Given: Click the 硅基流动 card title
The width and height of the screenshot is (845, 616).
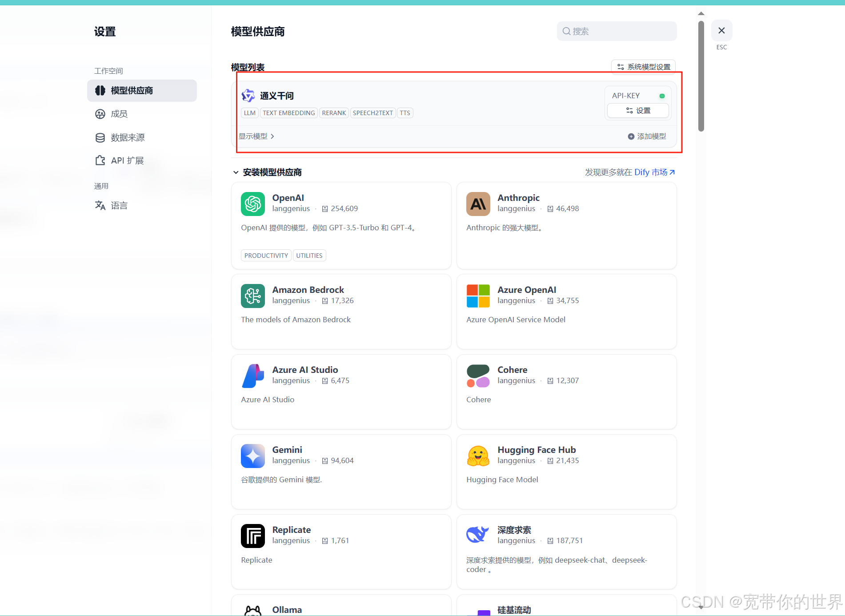Looking at the screenshot, I should coord(514,610).
